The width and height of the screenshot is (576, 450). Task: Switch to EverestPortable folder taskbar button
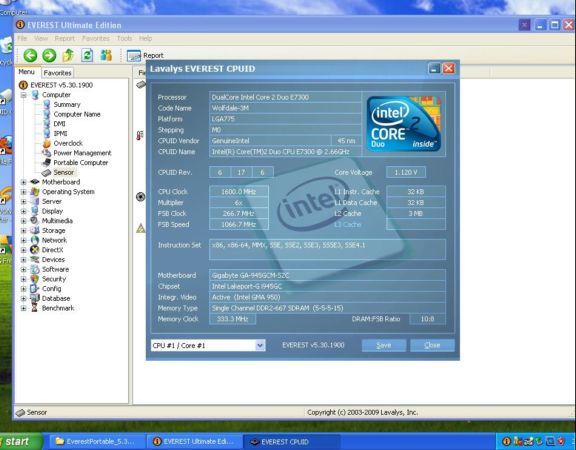pyautogui.click(x=96, y=442)
